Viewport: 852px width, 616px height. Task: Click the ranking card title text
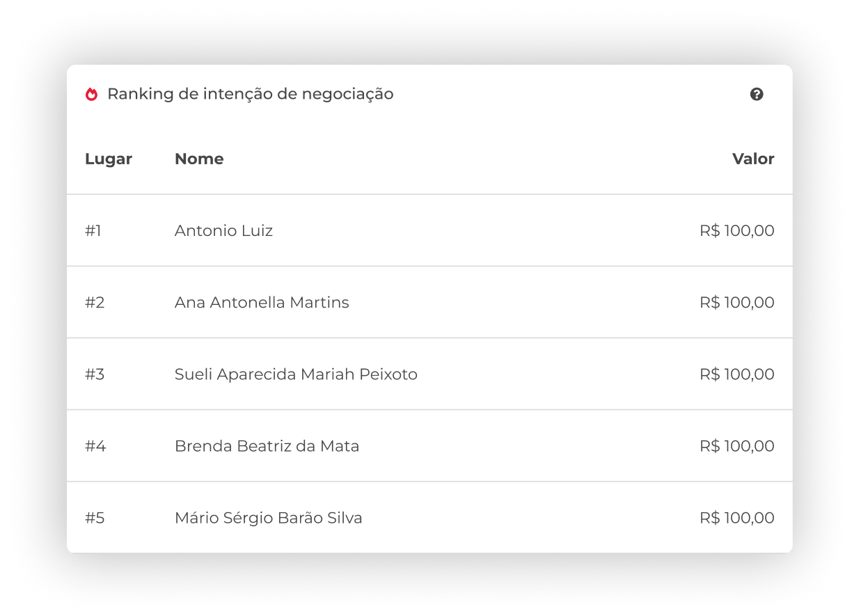251,94
